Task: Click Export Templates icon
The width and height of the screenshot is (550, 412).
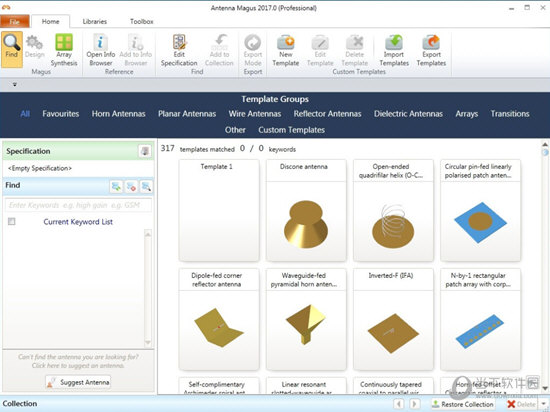Action: point(431,50)
